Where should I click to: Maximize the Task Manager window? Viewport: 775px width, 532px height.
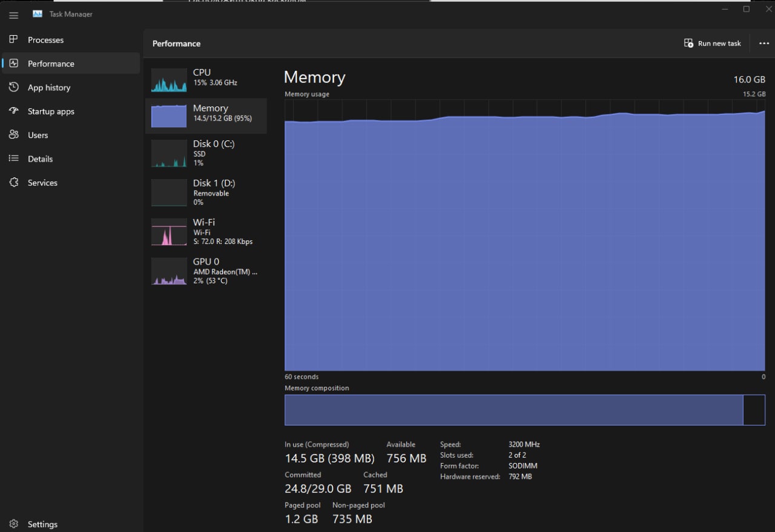coord(747,9)
